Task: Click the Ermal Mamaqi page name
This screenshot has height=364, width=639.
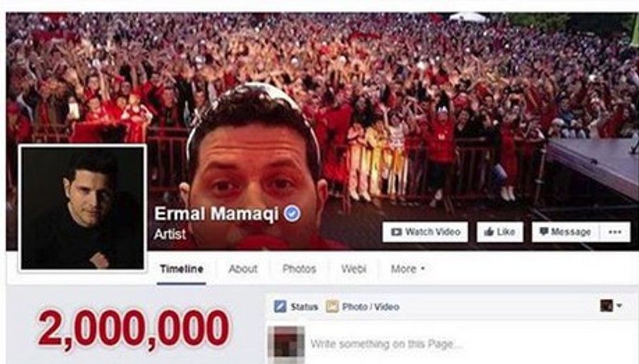Action: 216,214
